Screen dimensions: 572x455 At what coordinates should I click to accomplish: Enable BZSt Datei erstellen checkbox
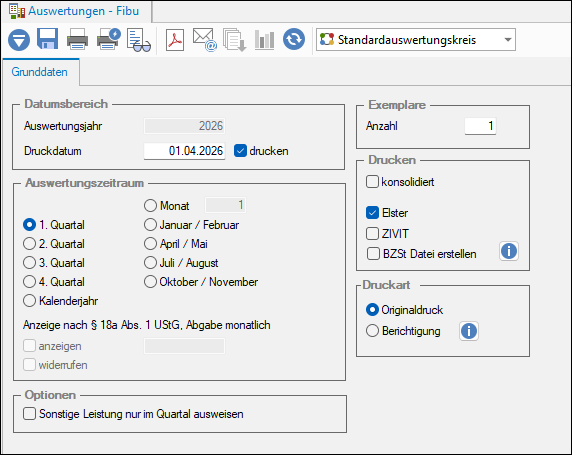(373, 254)
